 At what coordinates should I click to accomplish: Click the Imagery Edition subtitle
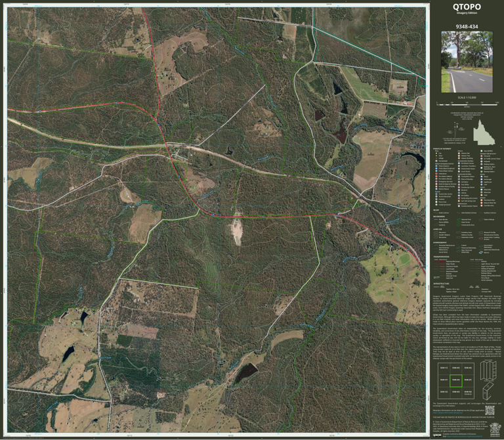pyautogui.click(x=467, y=13)
